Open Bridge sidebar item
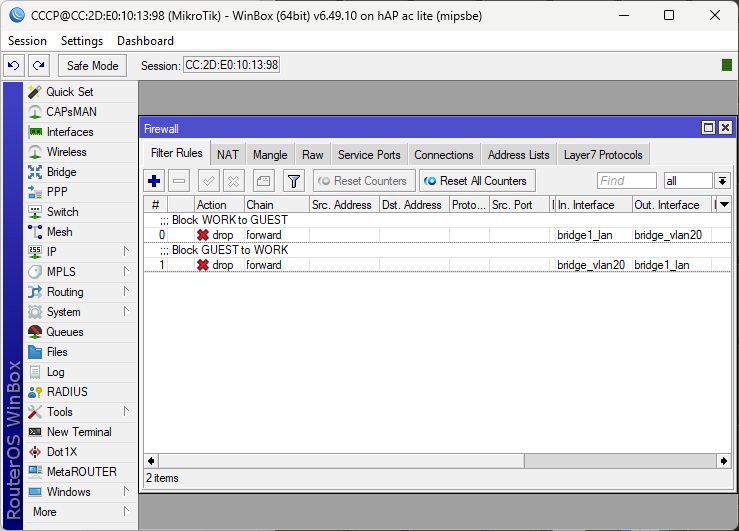739x531 pixels. [81, 172]
